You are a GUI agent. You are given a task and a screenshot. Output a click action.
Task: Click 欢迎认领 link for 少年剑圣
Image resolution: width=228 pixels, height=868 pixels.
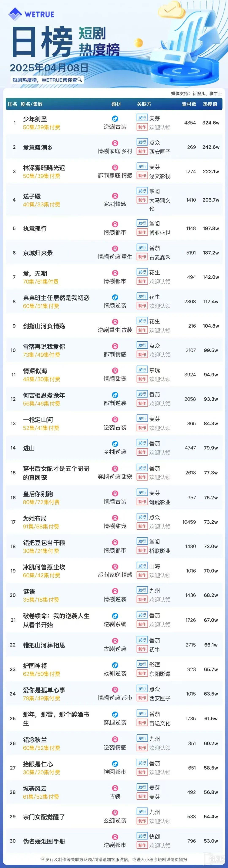click(x=160, y=127)
